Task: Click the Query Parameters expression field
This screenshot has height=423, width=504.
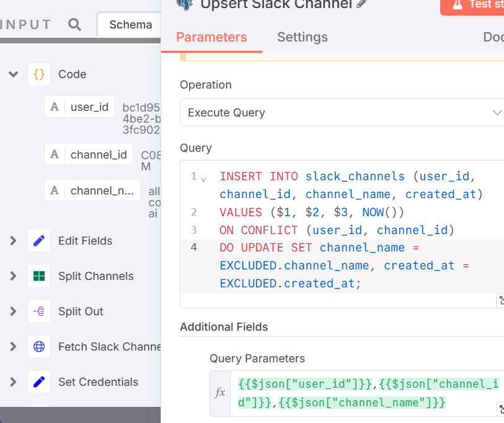Action: pos(367,393)
